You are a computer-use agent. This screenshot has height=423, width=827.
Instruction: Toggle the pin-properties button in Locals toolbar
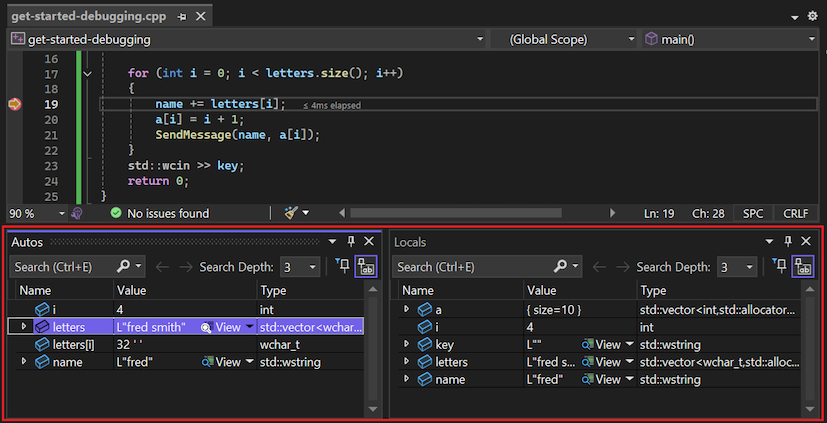782,267
